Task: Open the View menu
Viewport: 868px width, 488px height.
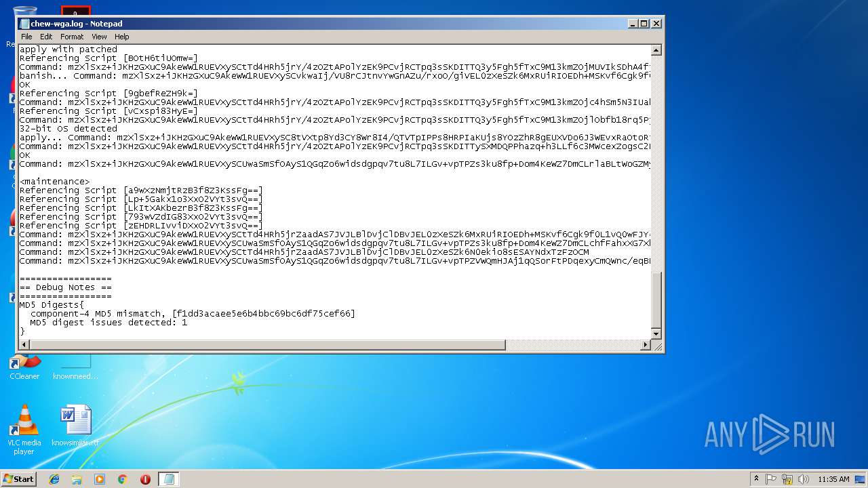Action: tap(99, 37)
